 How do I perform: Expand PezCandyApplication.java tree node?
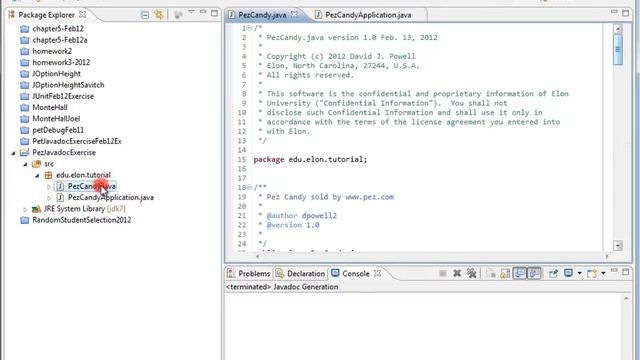pyautogui.click(x=49, y=198)
